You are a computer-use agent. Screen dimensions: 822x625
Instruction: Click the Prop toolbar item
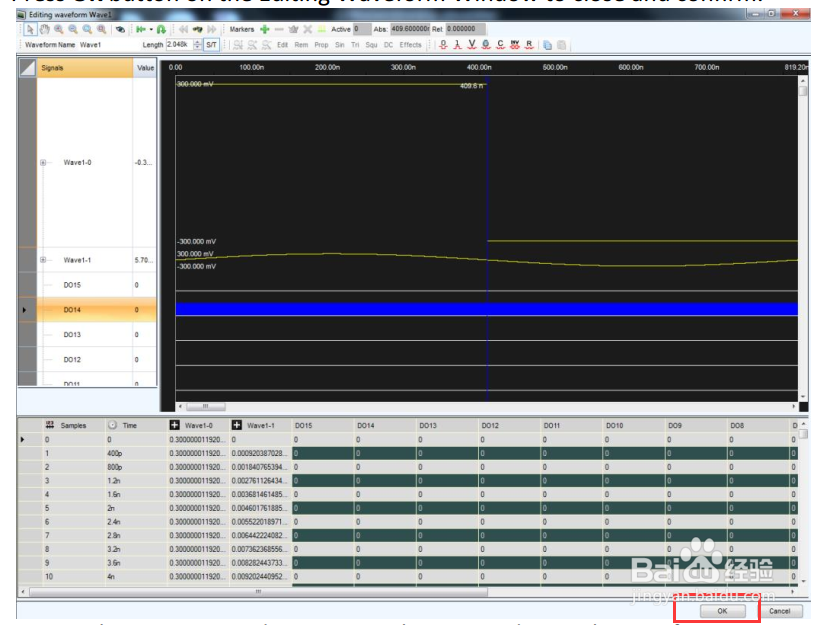click(321, 45)
